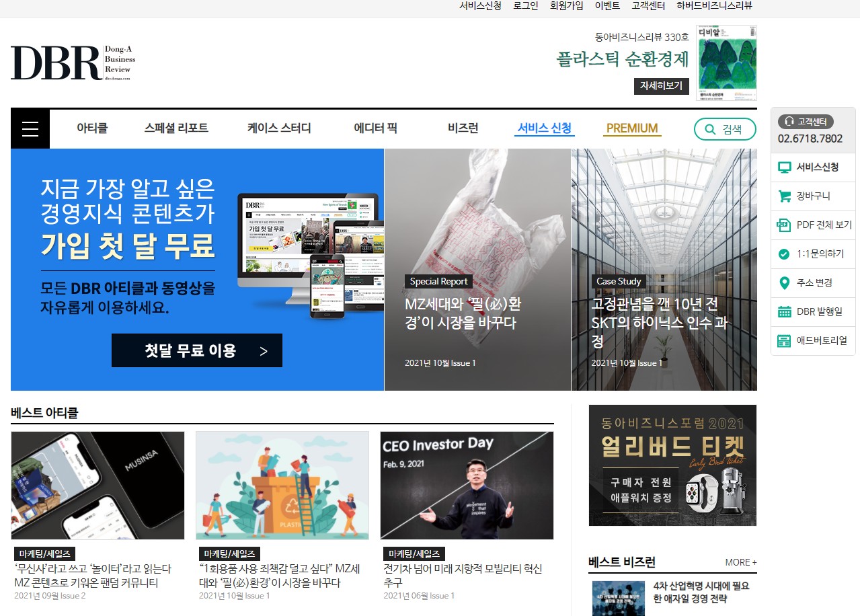Click the sidebar 1:1문의하기 text
This screenshot has height=616, width=860.
(820, 254)
